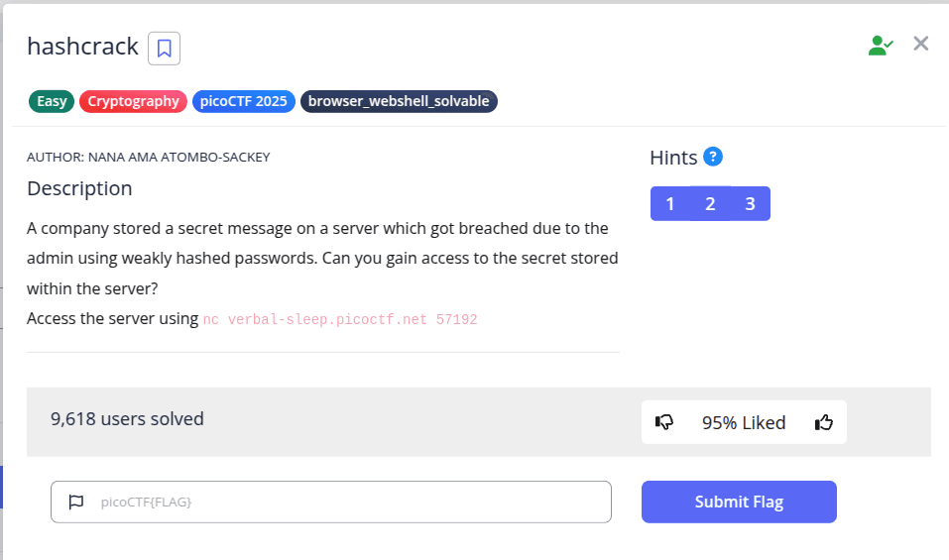Focus the picoCTF{FLAG} input field

point(347,502)
